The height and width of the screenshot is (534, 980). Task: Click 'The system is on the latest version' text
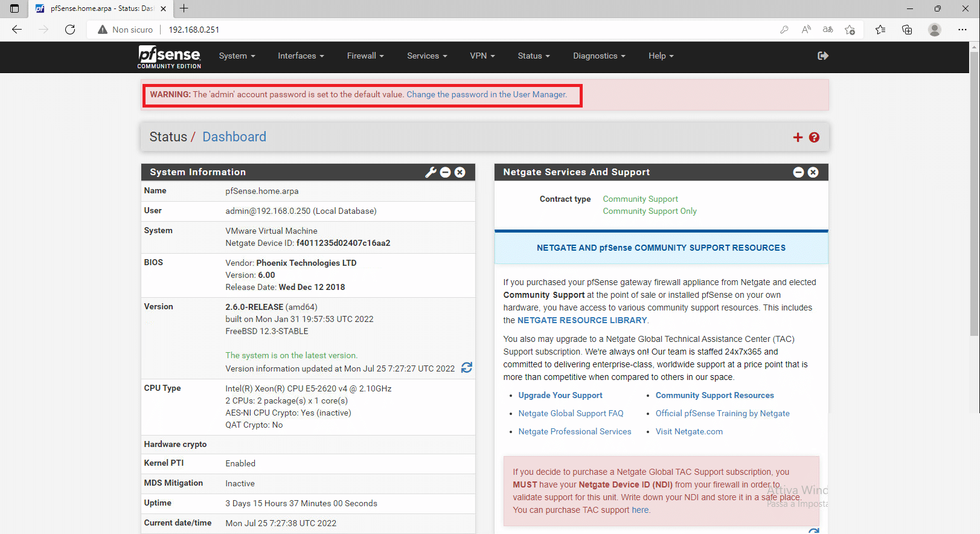292,355
